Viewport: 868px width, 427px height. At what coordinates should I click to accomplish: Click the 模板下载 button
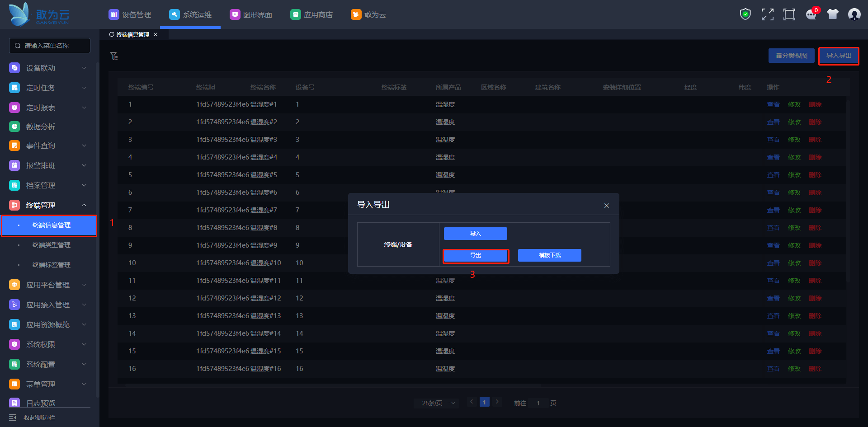(x=549, y=256)
